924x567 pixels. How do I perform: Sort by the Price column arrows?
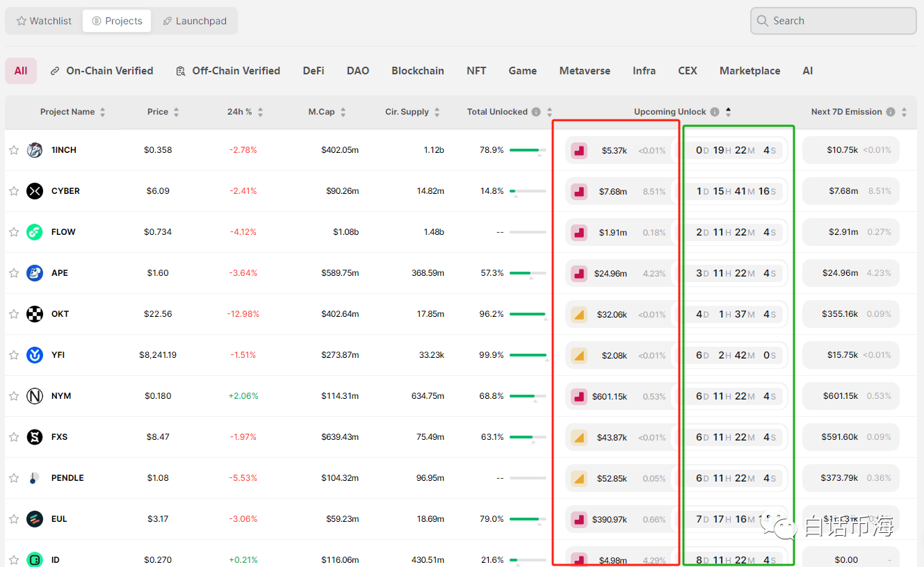[x=177, y=112]
